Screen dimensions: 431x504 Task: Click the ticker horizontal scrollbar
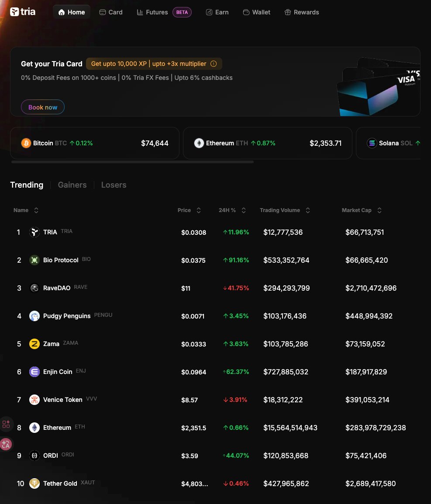click(132, 162)
